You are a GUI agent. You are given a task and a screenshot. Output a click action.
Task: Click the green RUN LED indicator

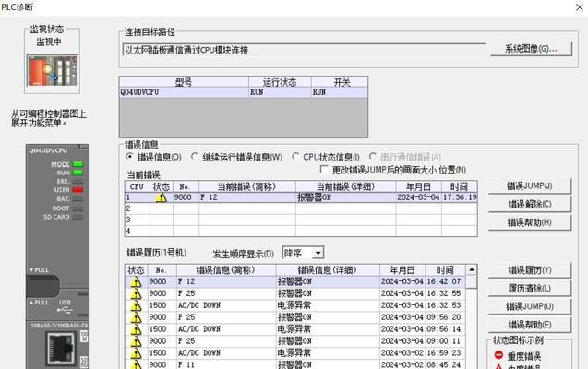[78, 173]
